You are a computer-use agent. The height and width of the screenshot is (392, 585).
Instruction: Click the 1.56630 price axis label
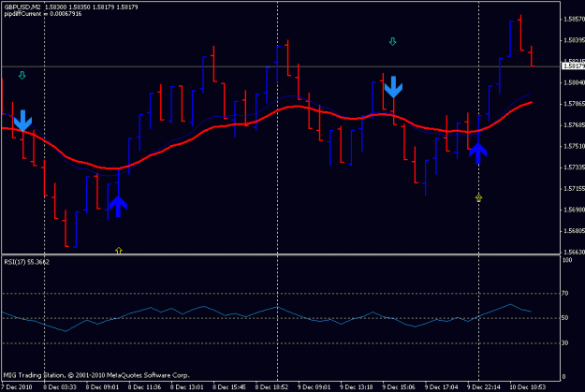[574, 252]
